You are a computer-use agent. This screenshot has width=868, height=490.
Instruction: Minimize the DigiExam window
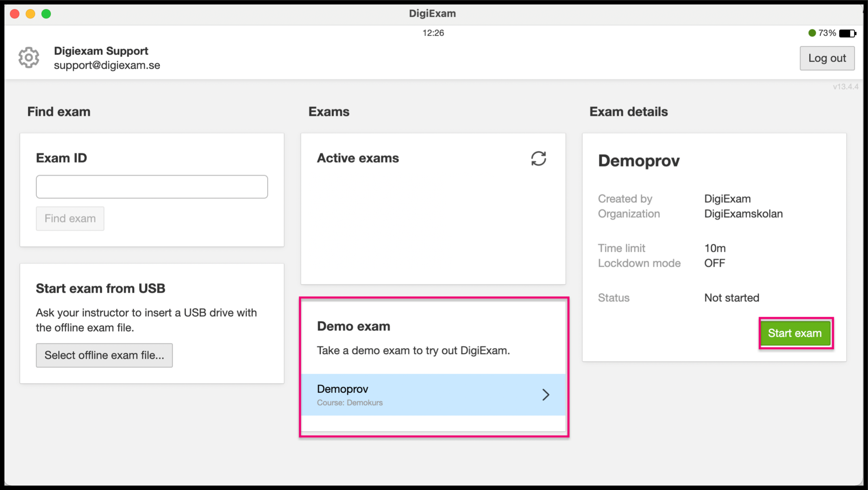coord(30,14)
